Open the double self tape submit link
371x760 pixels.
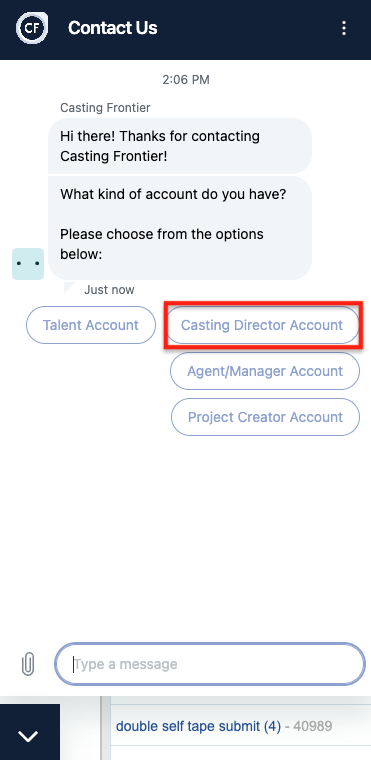[198, 726]
